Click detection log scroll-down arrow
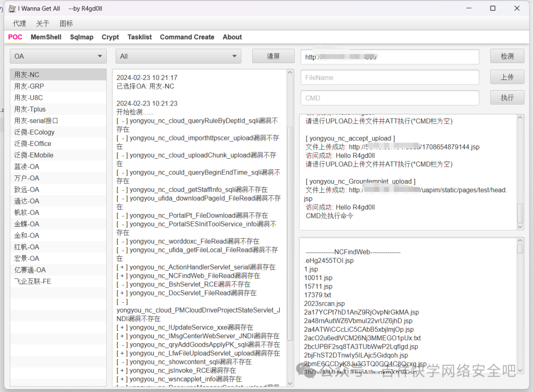 290,384
